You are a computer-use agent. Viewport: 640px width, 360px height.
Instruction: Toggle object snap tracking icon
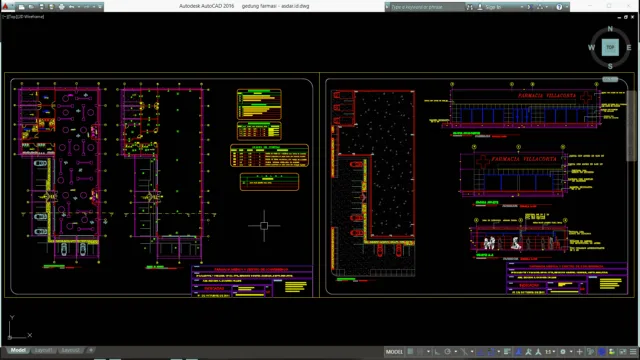click(481, 352)
